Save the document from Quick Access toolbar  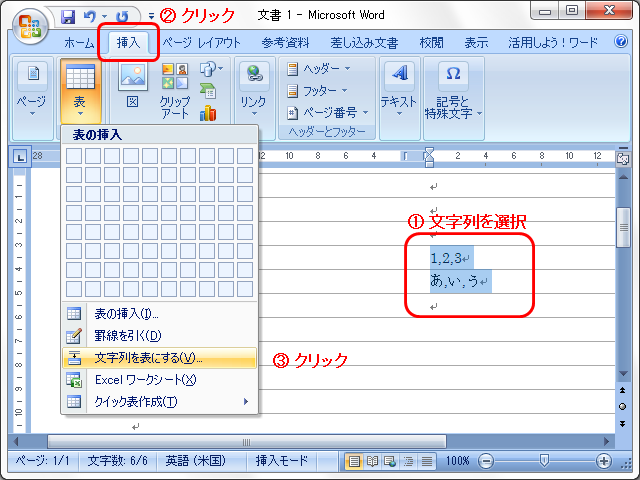(x=69, y=17)
